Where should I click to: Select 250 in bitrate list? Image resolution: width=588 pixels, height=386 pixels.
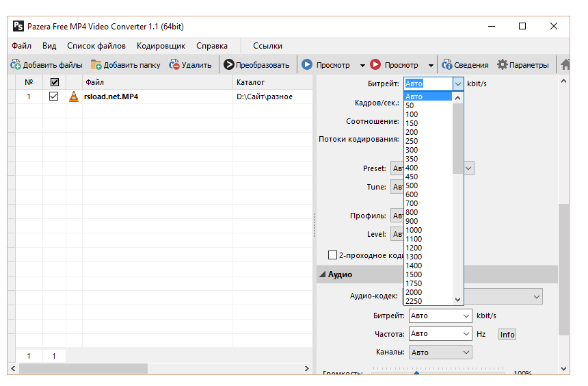[428, 141]
